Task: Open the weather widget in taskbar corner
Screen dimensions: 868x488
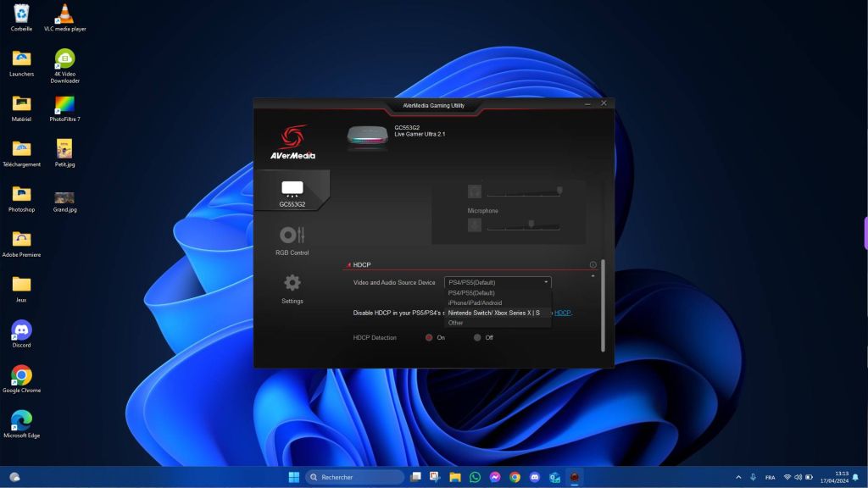Action: 15,477
